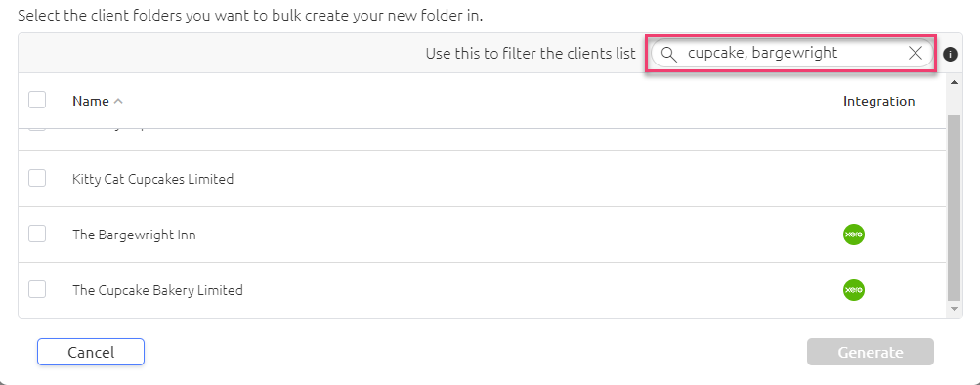Sort by the Name column header
The image size is (980, 385).
pyautogui.click(x=91, y=101)
